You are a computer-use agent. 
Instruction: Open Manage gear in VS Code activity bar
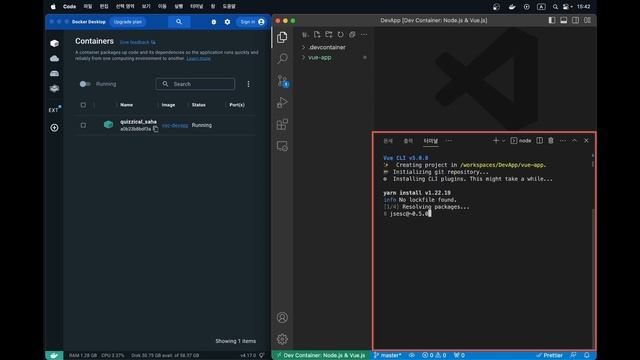(x=282, y=339)
